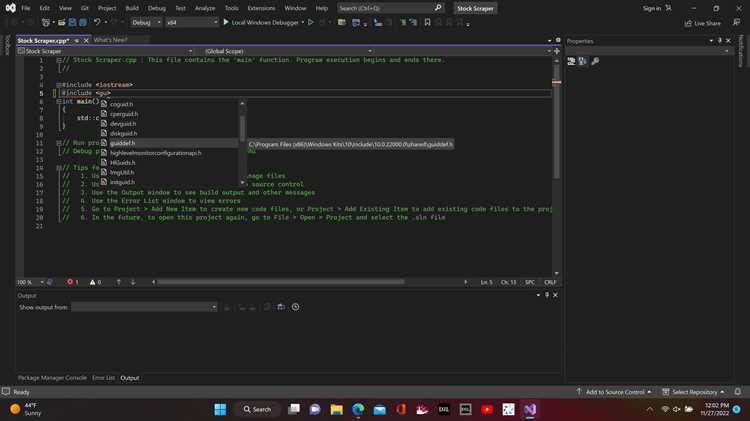Open the property pages wrench icon
The height and width of the screenshot is (421, 750).
[x=595, y=61]
